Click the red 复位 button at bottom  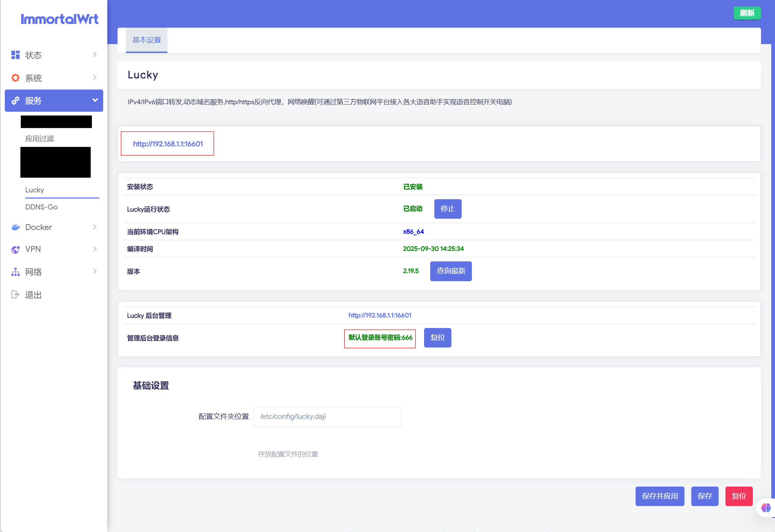739,496
